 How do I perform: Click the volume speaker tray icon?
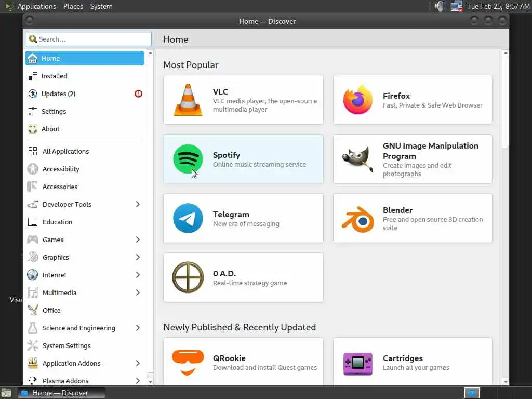[x=439, y=6]
